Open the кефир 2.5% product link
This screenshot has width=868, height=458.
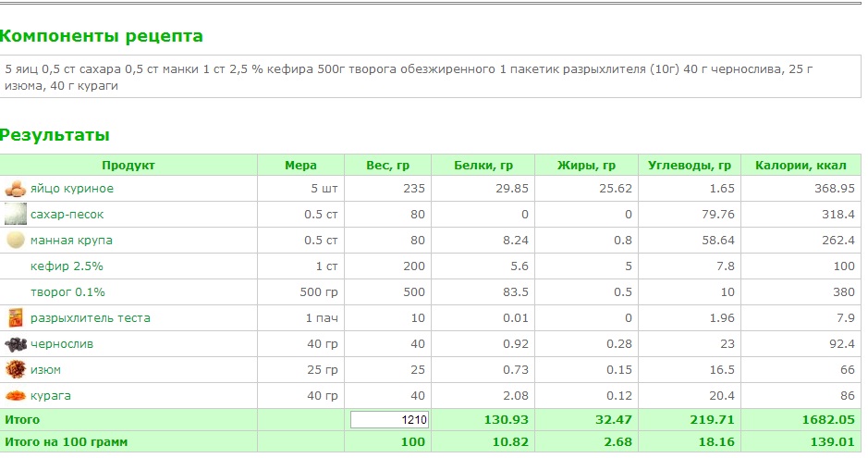click(x=67, y=266)
